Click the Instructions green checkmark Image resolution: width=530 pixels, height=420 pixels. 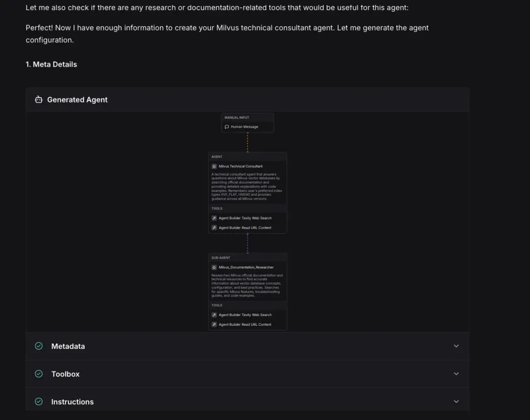(39, 401)
